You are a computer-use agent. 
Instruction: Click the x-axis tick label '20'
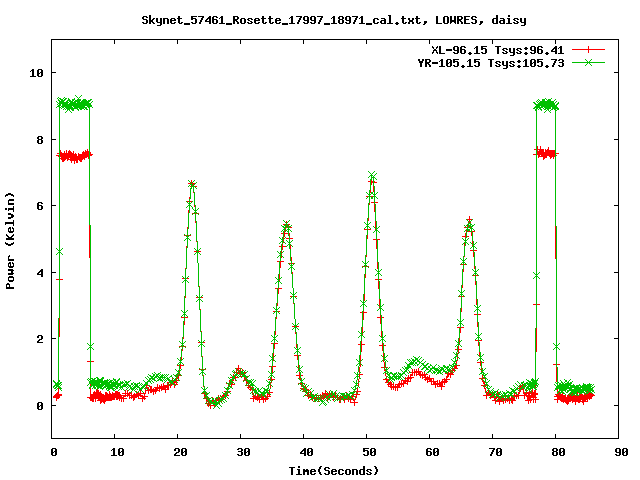click(x=180, y=452)
